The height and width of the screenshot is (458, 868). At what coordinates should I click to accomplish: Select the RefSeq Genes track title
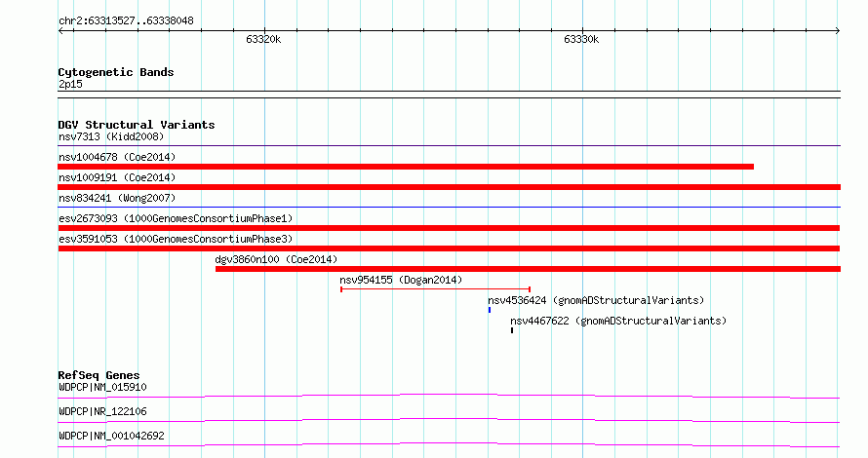[x=99, y=375]
